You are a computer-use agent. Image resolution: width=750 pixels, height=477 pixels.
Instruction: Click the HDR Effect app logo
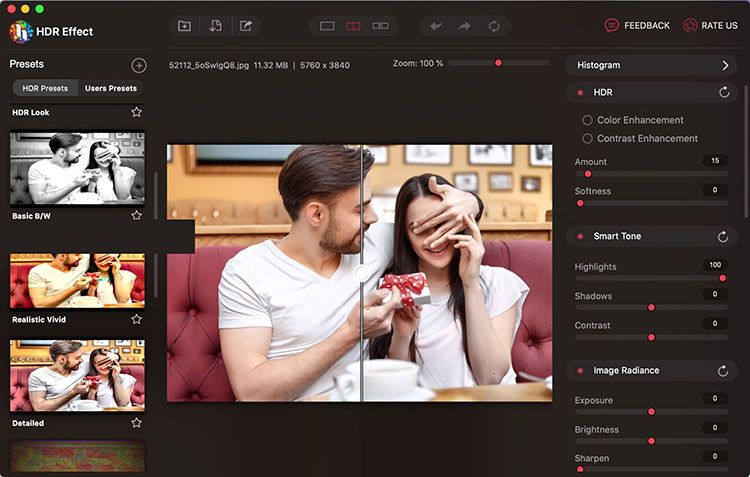tap(21, 32)
